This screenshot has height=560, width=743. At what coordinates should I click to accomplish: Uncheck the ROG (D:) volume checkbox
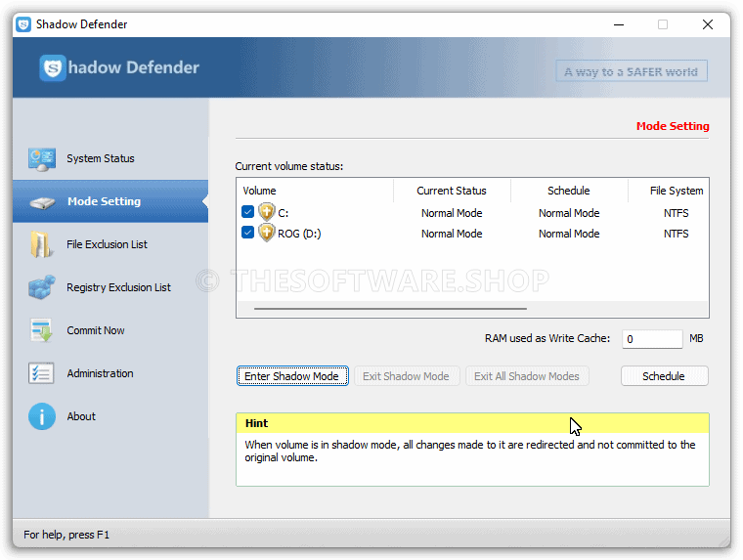[247, 233]
